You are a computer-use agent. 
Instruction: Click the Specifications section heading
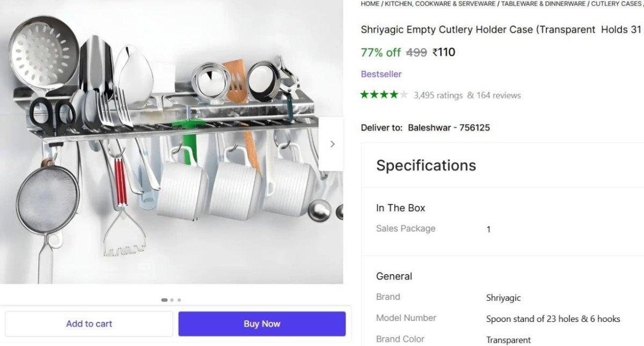426,165
